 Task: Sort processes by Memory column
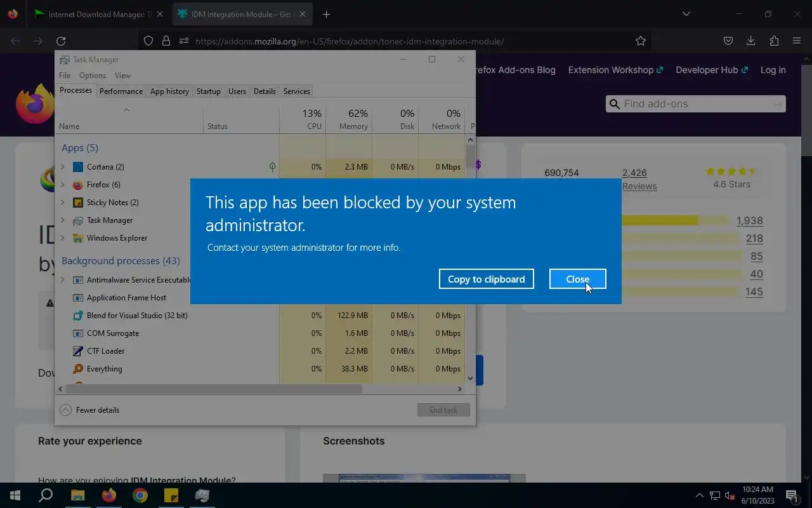tap(349, 119)
